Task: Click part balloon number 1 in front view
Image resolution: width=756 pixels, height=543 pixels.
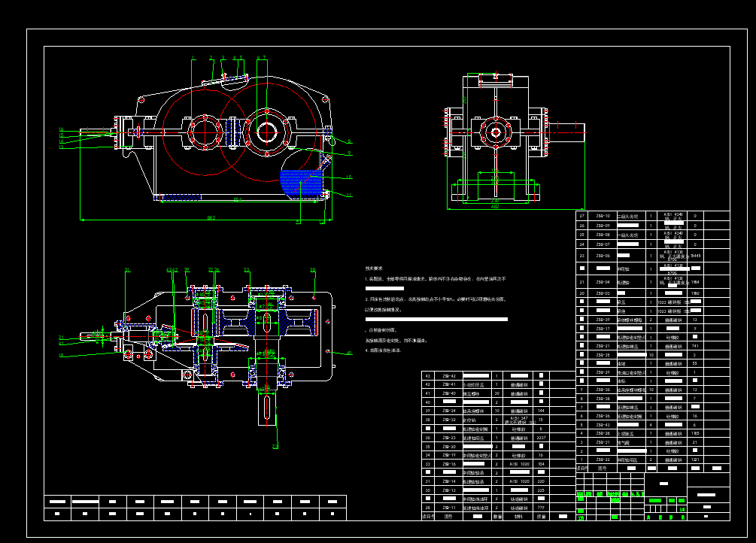Action: (x=193, y=58)
